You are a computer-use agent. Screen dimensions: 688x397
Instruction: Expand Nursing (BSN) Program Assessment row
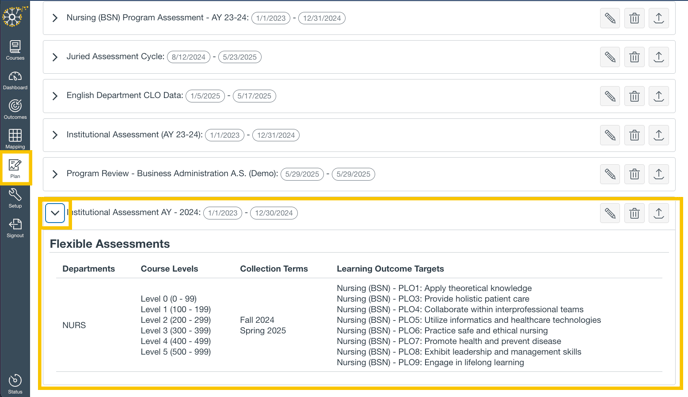(x=55, y=18)
